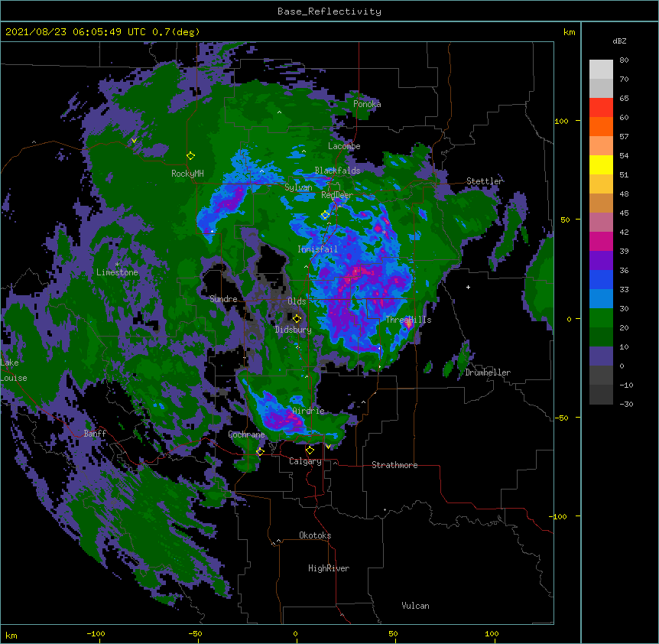Screen dimensions: 659x644
Task: Select the magenta swatch in the dBZ legend
Action: [601, 241]
